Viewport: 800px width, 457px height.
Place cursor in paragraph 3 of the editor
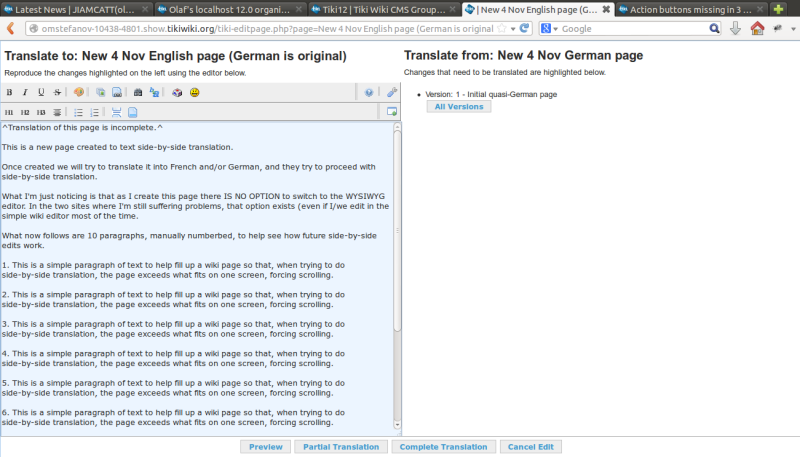coord(173,329)
